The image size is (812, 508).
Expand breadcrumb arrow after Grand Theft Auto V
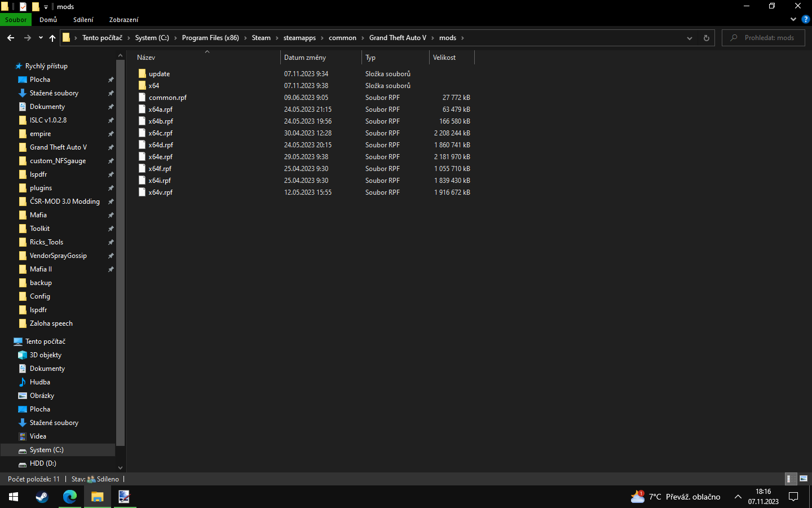tap(433, 38)
